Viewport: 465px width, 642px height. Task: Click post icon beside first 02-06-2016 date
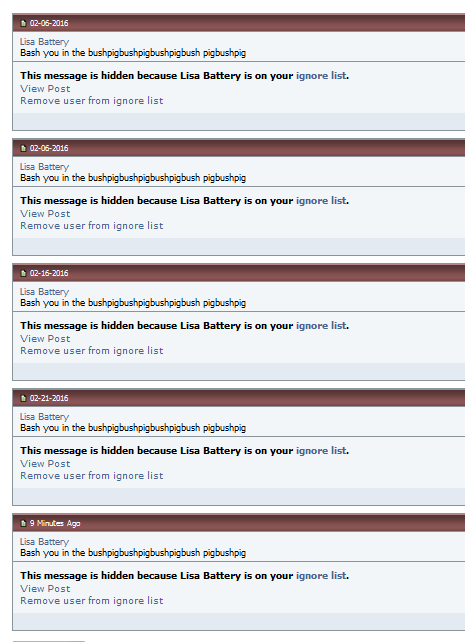click(23, 23)
